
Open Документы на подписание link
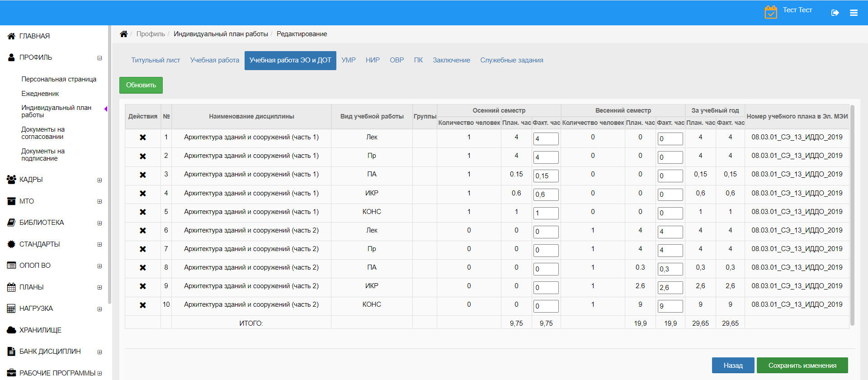pos(43,155)
